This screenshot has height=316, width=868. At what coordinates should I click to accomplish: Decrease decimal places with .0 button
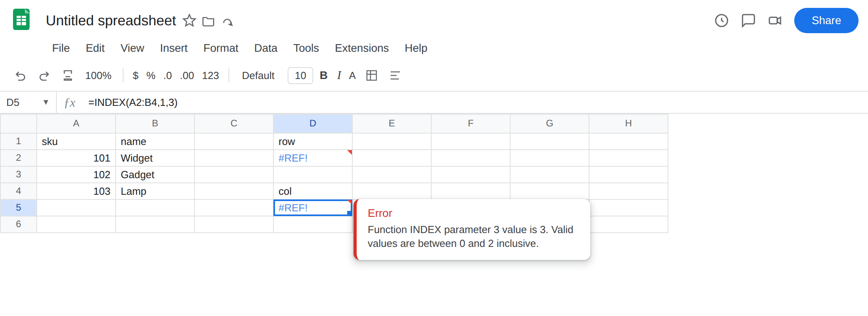pos(168,75)
